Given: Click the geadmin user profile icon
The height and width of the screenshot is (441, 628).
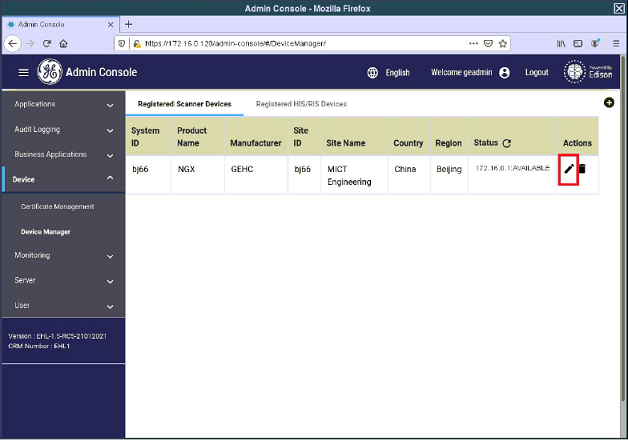Looking at the screenshot, I should 504,72.
